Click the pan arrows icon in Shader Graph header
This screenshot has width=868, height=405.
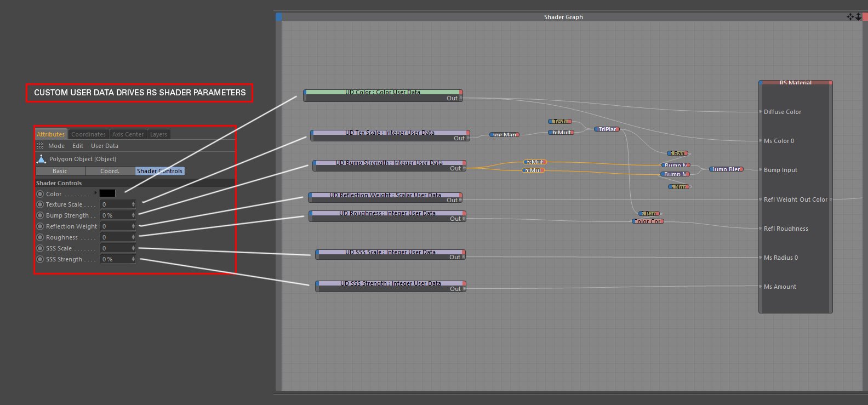coord(850,17)
